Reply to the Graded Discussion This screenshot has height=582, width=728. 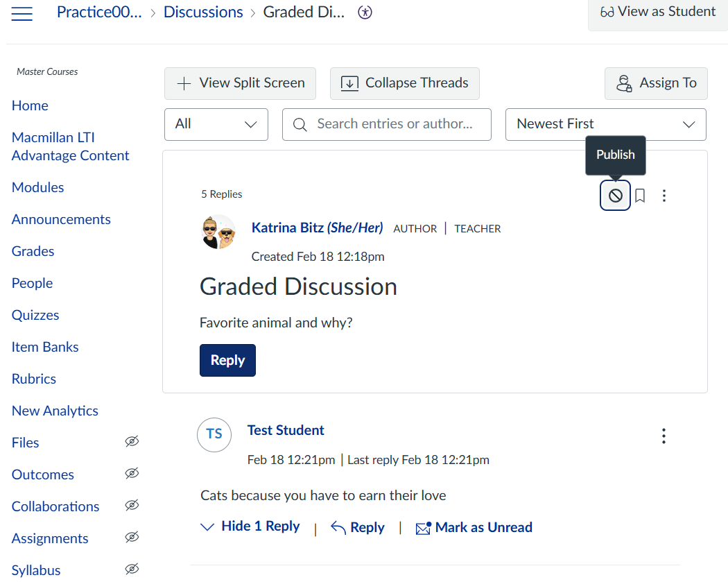[227, 360]
